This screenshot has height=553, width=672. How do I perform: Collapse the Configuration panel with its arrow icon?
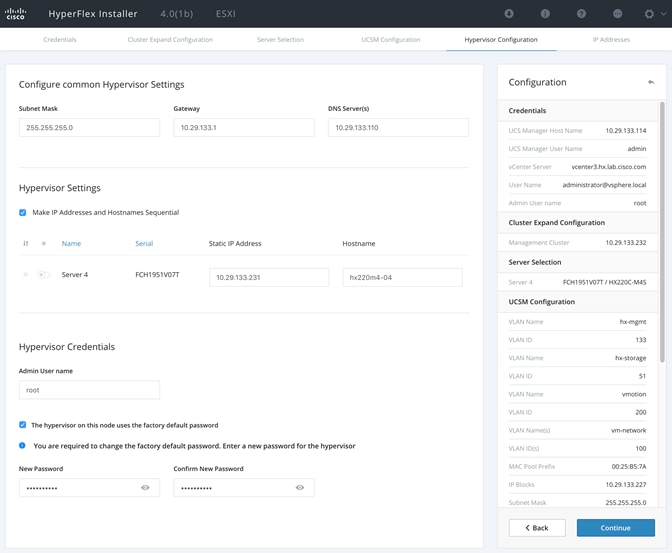[651, 82]
